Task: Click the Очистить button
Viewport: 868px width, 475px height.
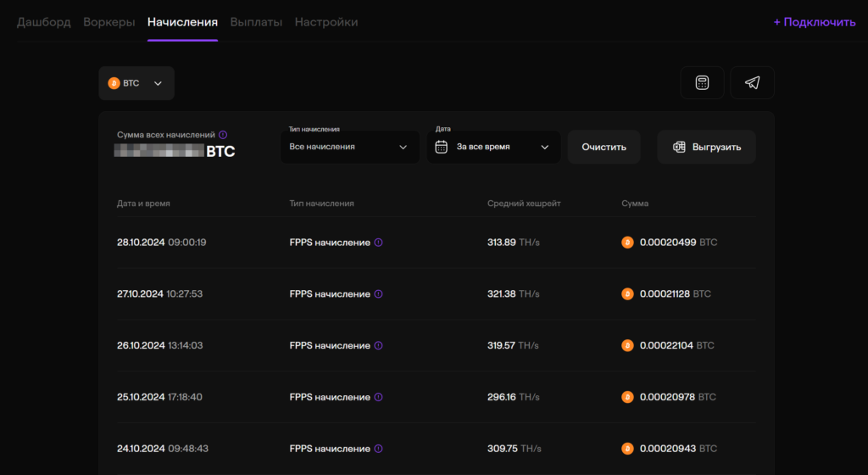Action: point(604,147)
